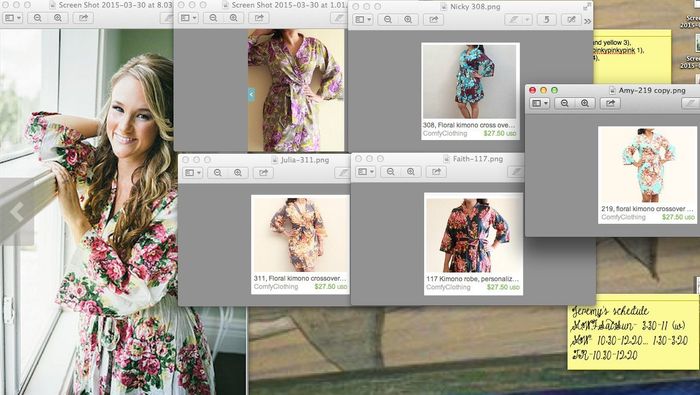Zoom out in the Julia-311.png window
Viewport: 700px width, 395px height.
coord(217,172)
